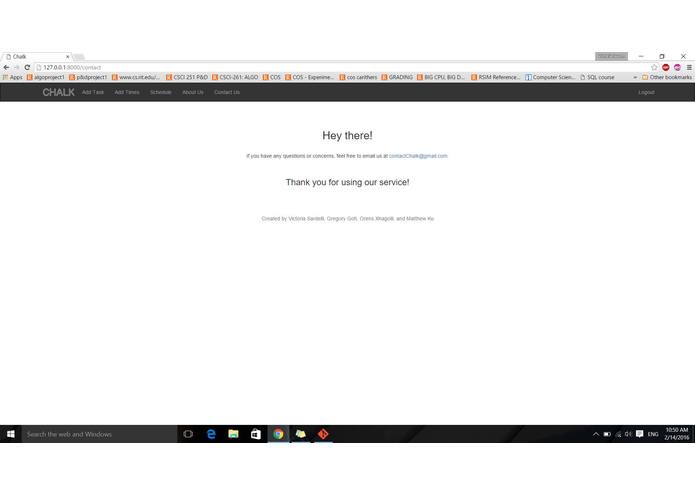Open Task View in the taskbar

point(188,434)
